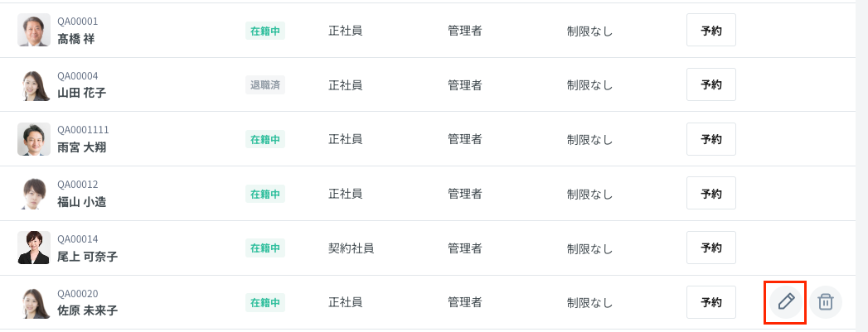Click the pencil edit icon for 佐原 未来子

click(787, 302)
